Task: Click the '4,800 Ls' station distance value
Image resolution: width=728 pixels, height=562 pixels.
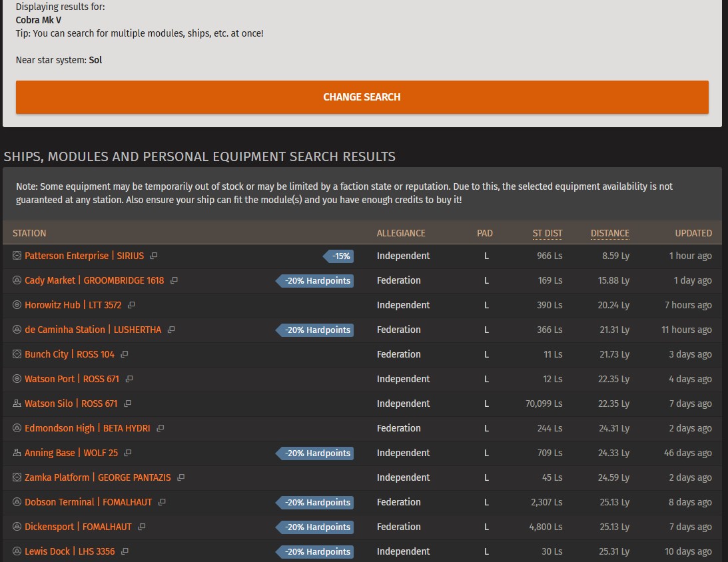Action: point(546,526)
